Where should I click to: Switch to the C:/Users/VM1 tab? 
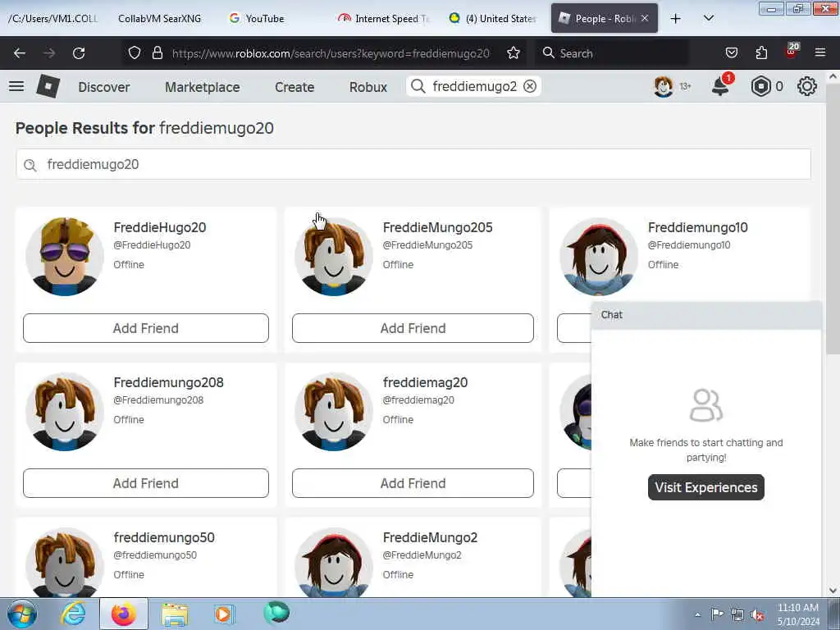click(53, 18)
